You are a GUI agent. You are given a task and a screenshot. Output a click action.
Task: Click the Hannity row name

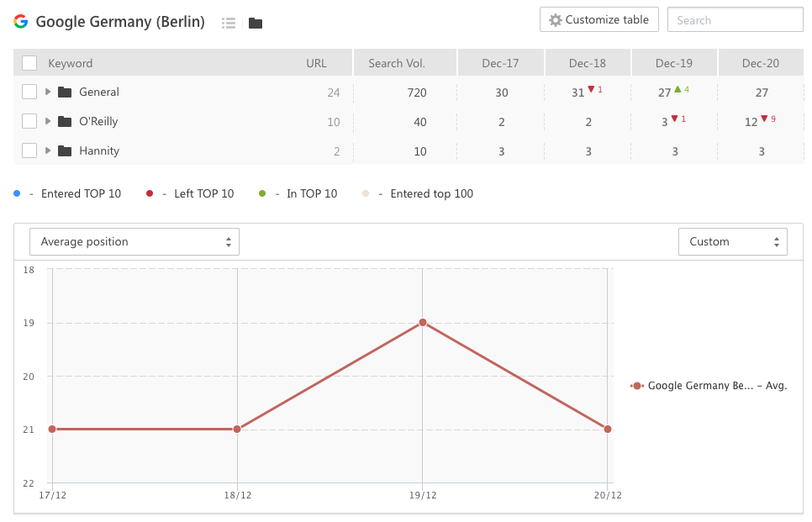click(99, 151)
